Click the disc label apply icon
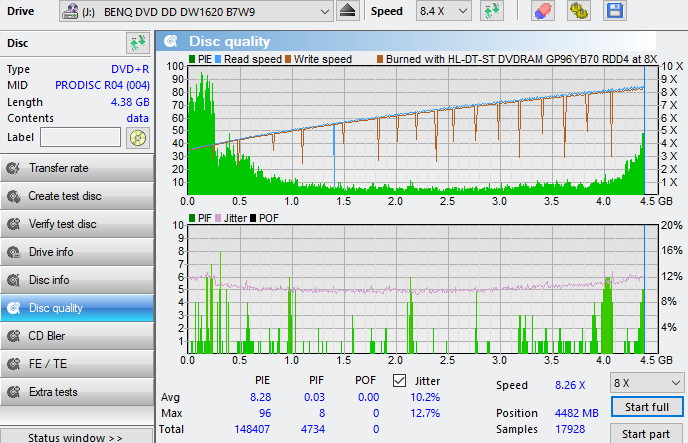This screenshot has height=443, width=688. pos(138,137)
